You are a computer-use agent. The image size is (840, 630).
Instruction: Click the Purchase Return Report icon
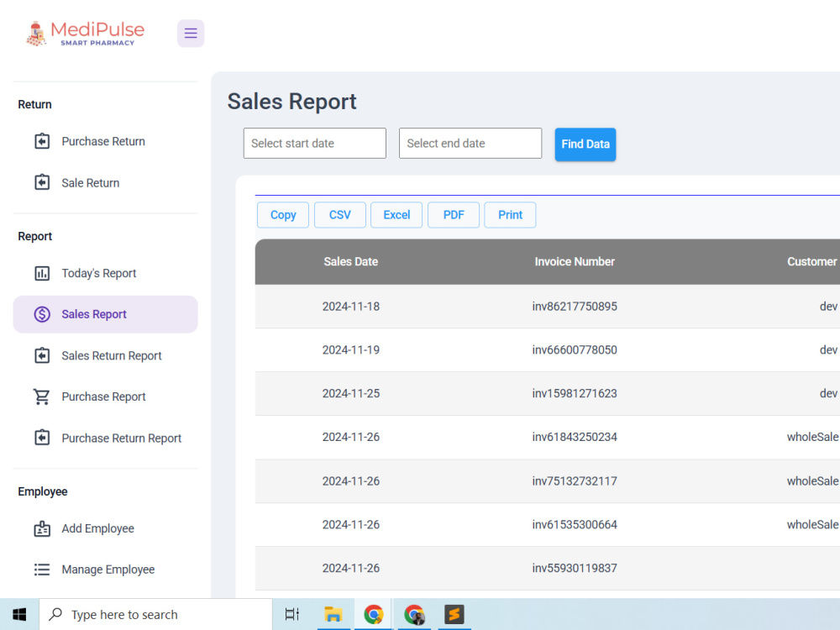pyautogui.click(x=42, y=438)
